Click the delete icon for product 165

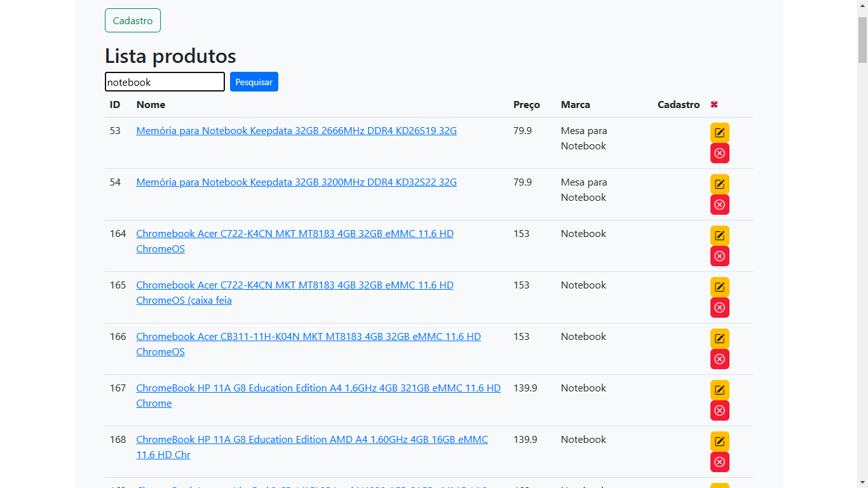(x=719, y=308)
